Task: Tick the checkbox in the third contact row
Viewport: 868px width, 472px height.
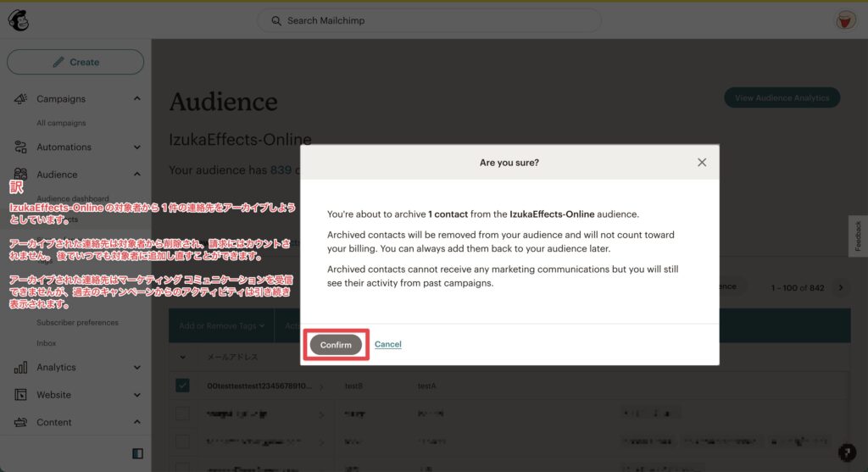Action: pos(183,441)
